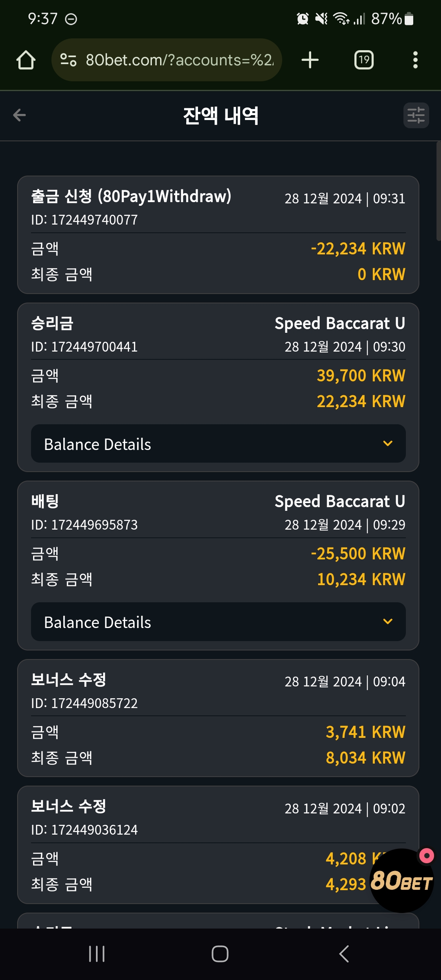The image size is (441, 980).
Task: Tap the 잔액 내역 page title
Action: coord(220,116)
